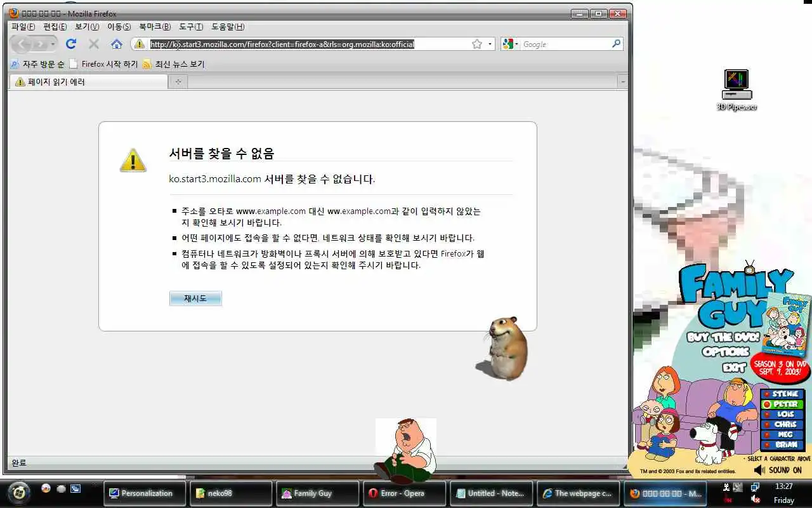Screen dimensions: 812x508
Task: Click the volume muted tray icon
Action: click(755, 500)
